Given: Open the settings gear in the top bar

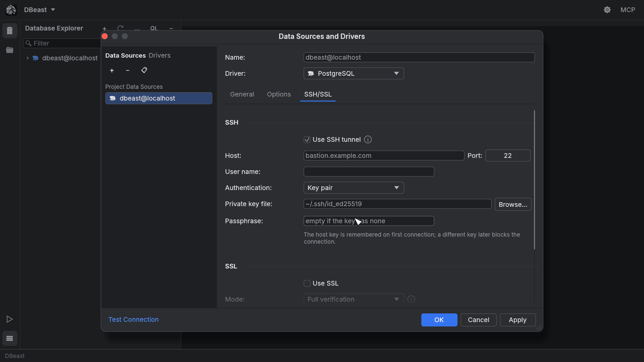Looking at the screenshot, I should pyautogui.click(x=607, y=10).
